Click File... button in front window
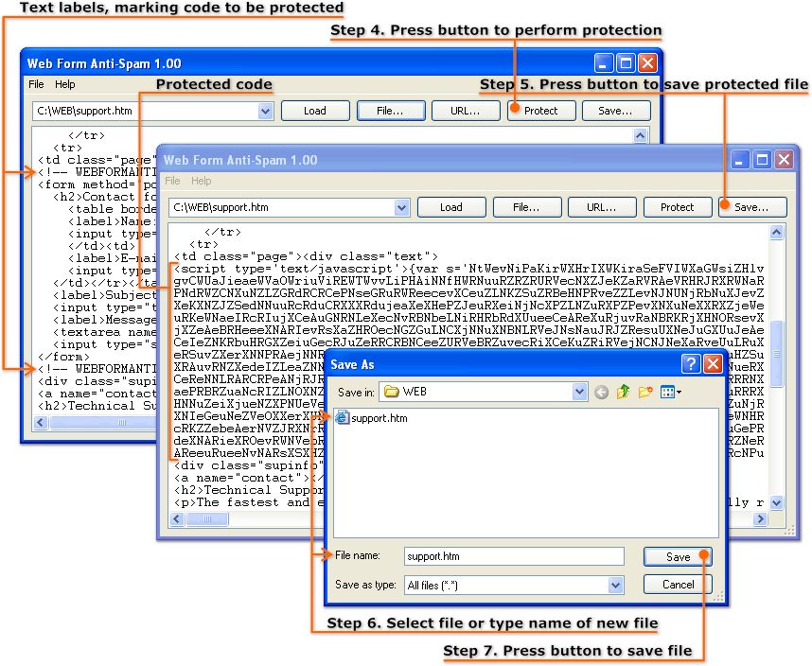 click(x=526, y=207)
